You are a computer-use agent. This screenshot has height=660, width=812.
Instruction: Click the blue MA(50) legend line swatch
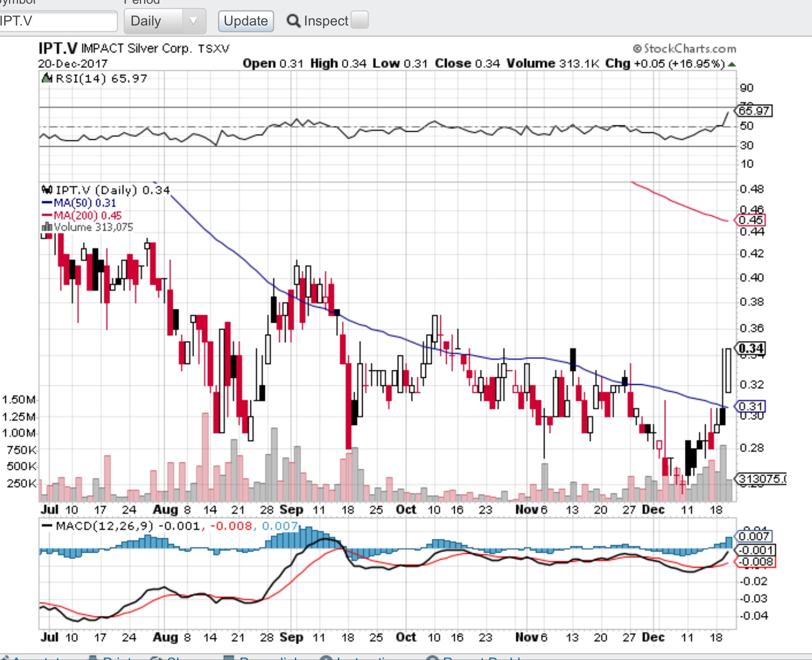[x=47, y=203]
